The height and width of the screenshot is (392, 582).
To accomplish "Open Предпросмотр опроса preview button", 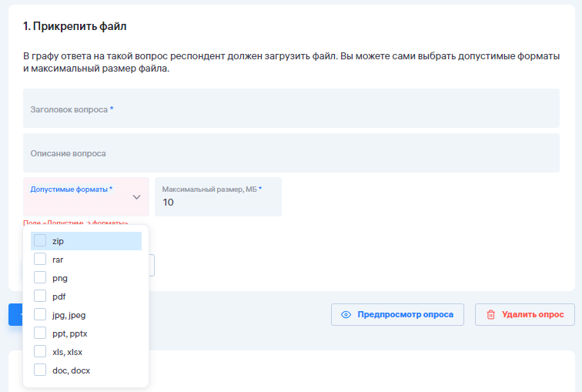I will point(397,315).
